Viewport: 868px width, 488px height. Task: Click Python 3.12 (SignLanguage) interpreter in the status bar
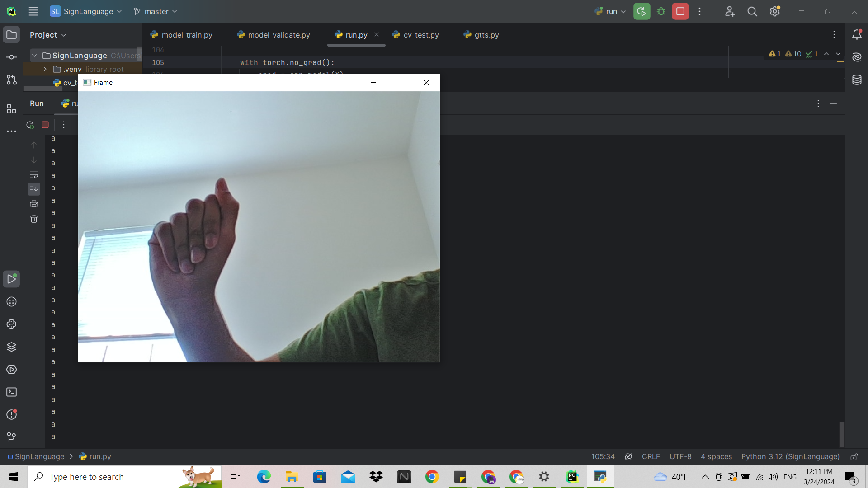pos(790,457)
